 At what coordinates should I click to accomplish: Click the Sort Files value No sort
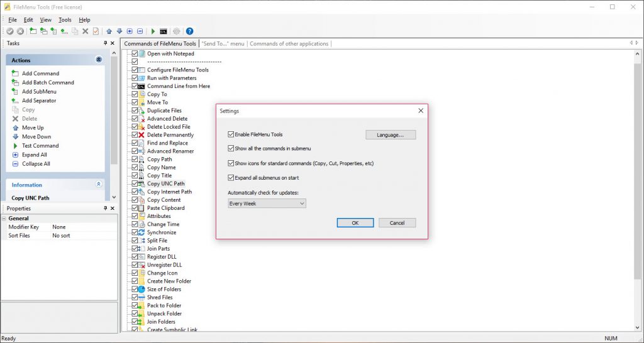(61, 236)
